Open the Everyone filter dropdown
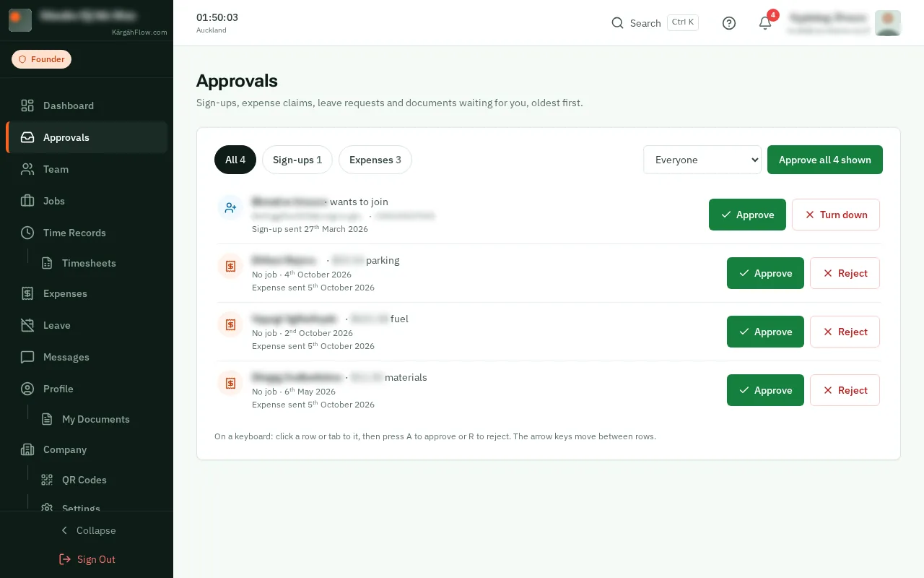 click(702, 160)
